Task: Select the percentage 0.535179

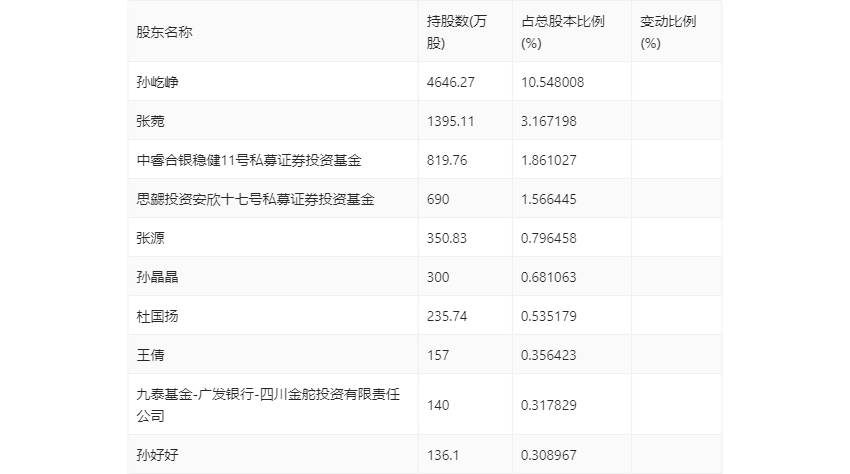Action: [549, 316]
